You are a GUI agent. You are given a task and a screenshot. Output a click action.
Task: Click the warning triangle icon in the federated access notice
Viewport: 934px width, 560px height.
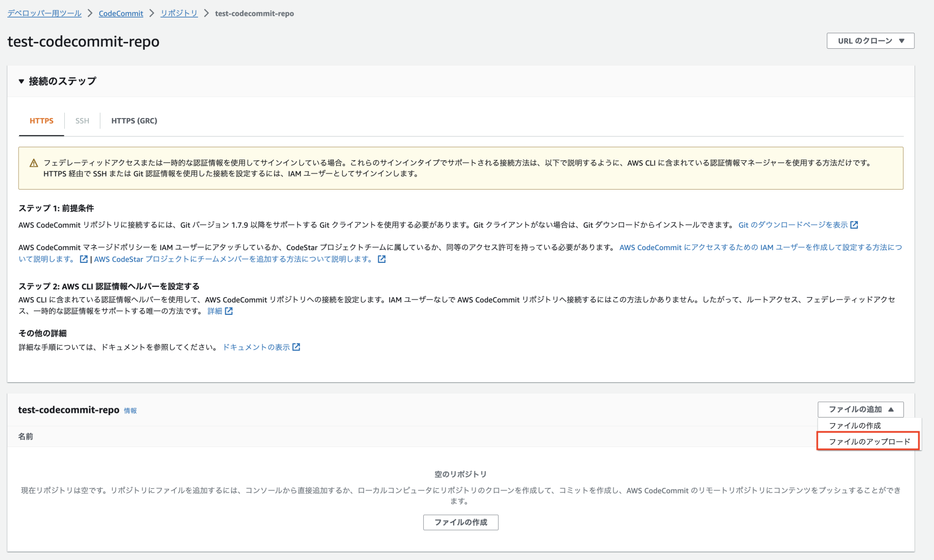[x=33, y=162]
